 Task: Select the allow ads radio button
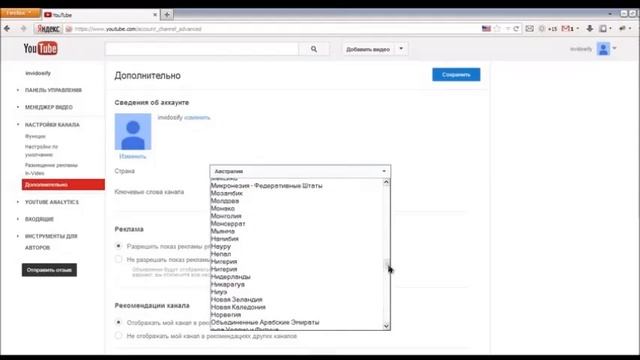(118, 246)
